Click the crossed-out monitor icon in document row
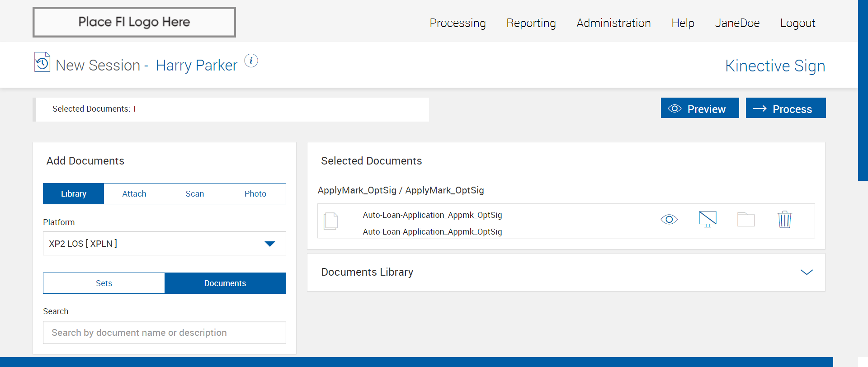The width and height of the screenshot is (868, 367). pyautogui.click(x=708, y=219)
